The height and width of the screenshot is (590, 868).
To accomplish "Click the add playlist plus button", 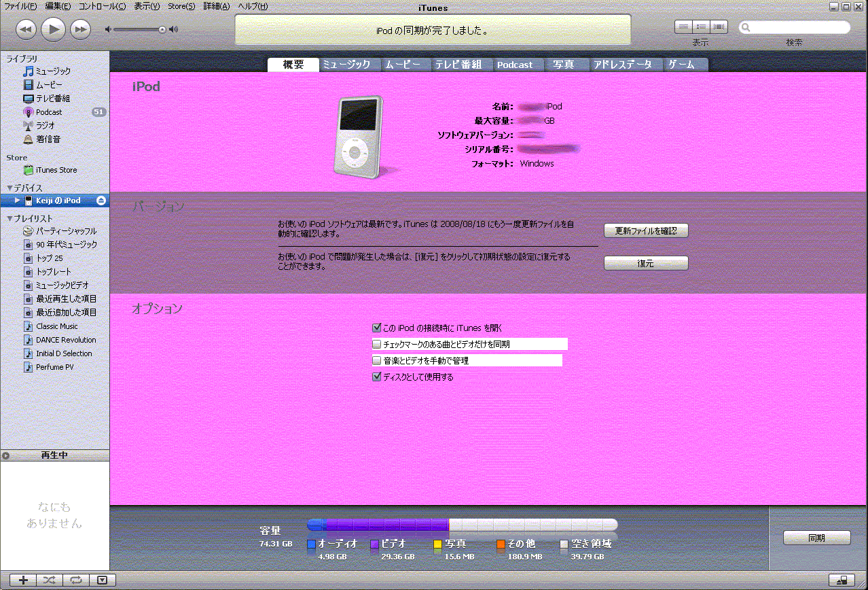I will (x=23, y=580).
